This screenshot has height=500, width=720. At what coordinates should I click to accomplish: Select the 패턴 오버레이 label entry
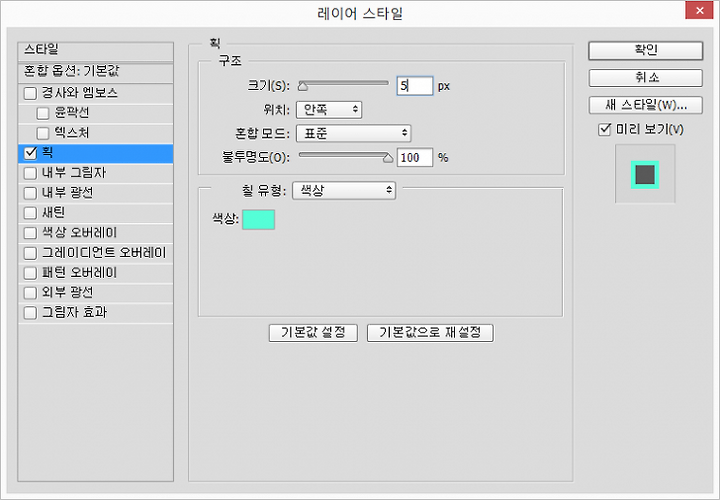pyautogui.click(x=79, y=272)
